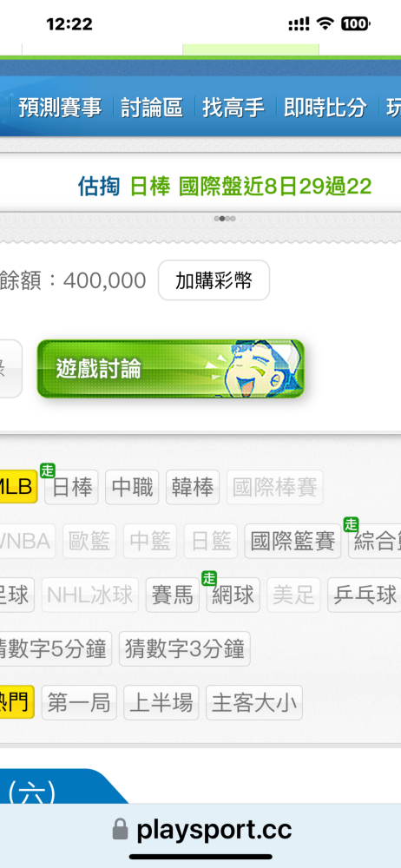This screenshot has width=401, height=868.
Task: Click the green 走 badge on 日棒
Action: pyautogui.click(x=47, y=470)
